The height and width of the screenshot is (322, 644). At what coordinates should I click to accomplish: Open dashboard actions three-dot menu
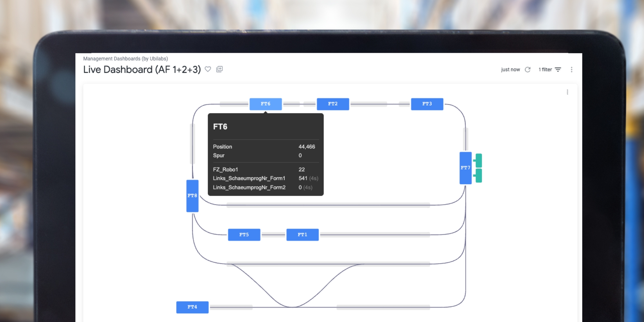pyautogui.click(x=572, y=70)
